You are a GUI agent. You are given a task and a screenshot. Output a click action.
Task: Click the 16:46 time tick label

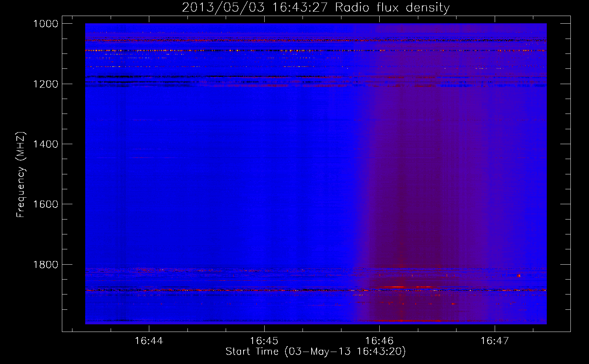379,341
